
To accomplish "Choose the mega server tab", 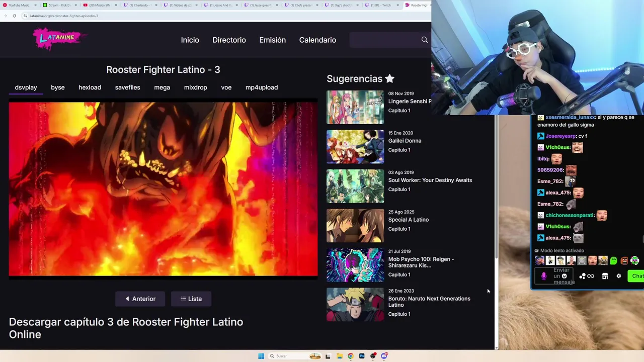I will click(162, 87).
